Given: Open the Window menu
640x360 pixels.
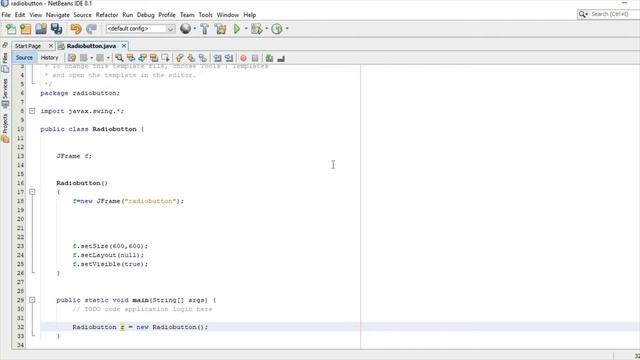Looking at the screenshot, I should [x=228, y=15].
